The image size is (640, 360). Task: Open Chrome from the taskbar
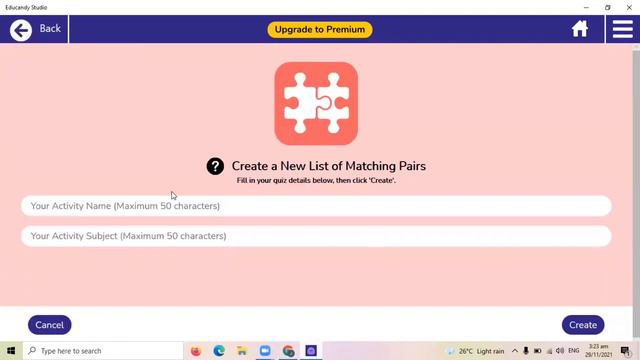tap(288, 351)
